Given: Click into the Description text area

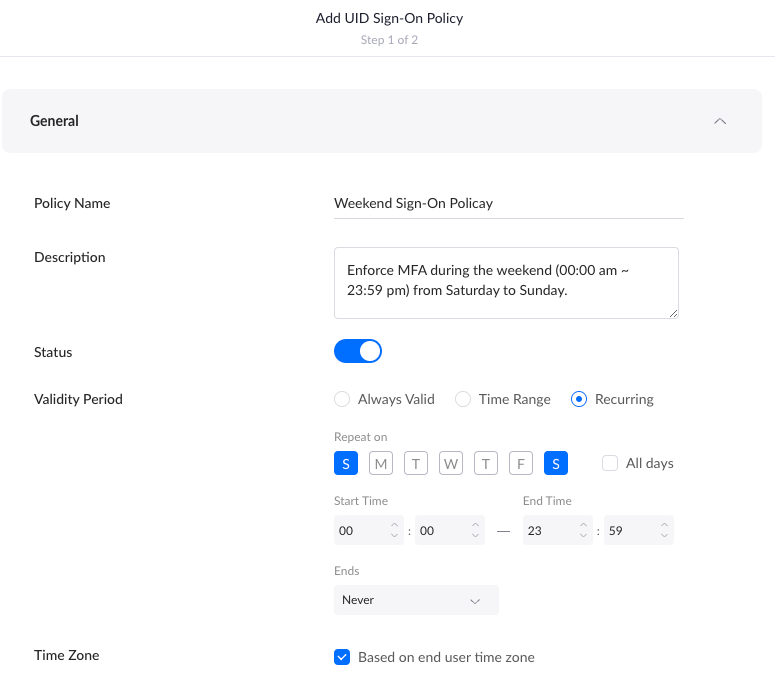Looking at the screenshot, I should [x=506, y=283].
